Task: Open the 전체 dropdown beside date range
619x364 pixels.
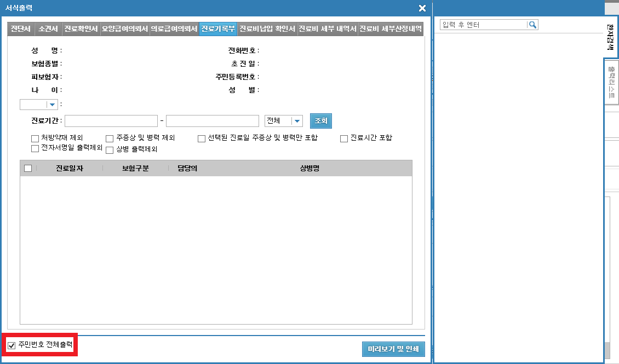Action: point(296,121)
